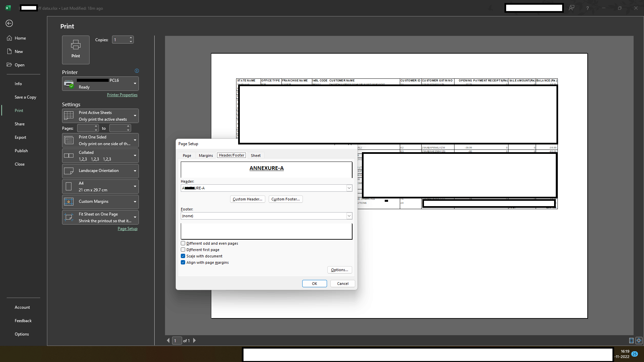
Task: Click the help question mark icon
Action: pyautogui.click(x=587, y=8)
